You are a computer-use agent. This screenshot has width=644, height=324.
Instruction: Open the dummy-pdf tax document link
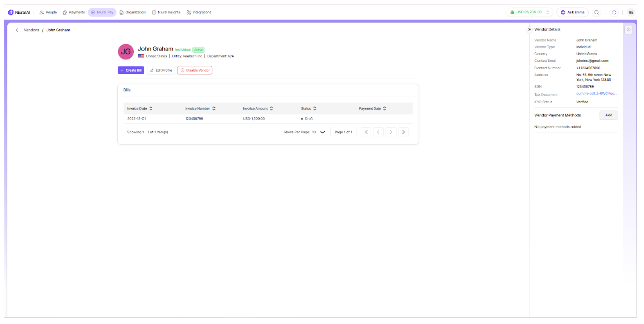597,94
